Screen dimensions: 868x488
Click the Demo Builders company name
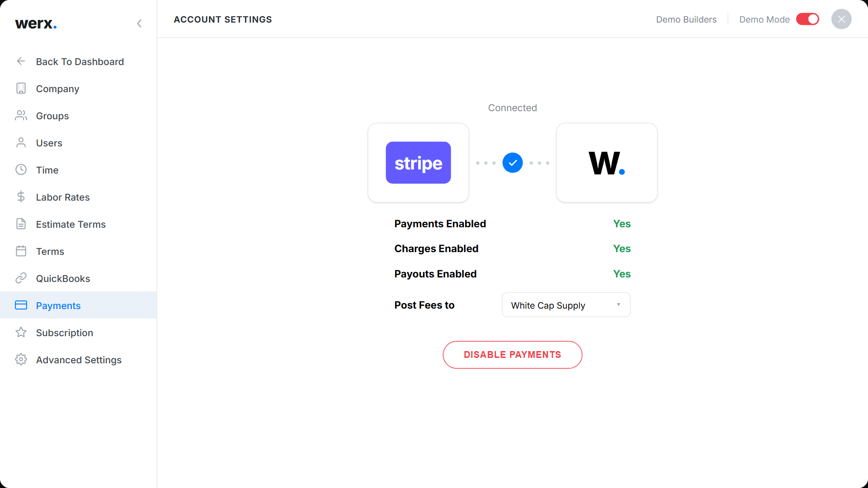click(686, 19)
